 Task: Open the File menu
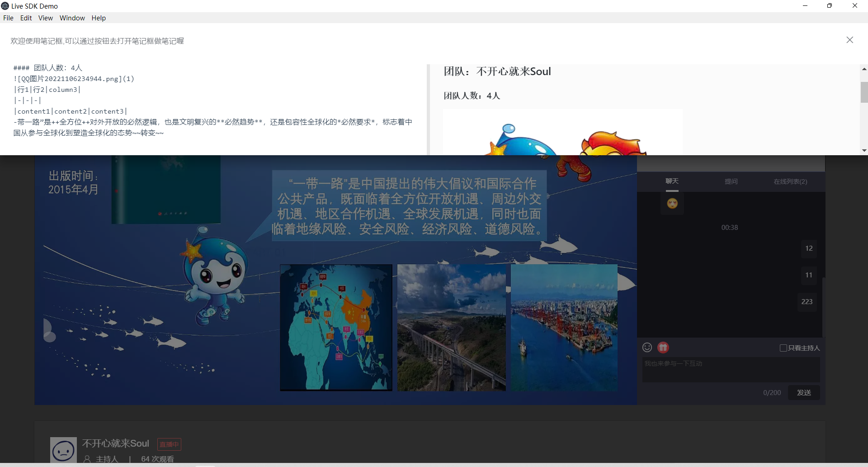[x=8, y=18]
